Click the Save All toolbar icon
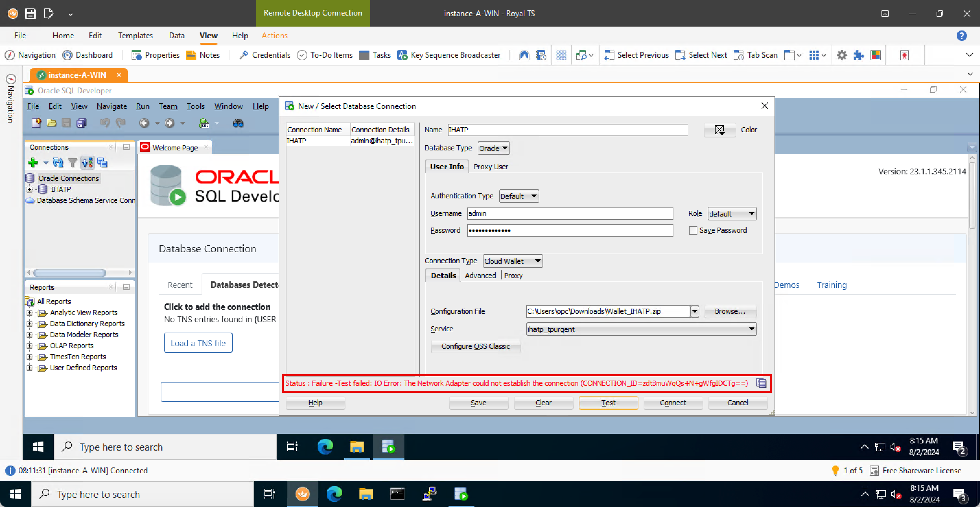 click(x=82, y=123)
